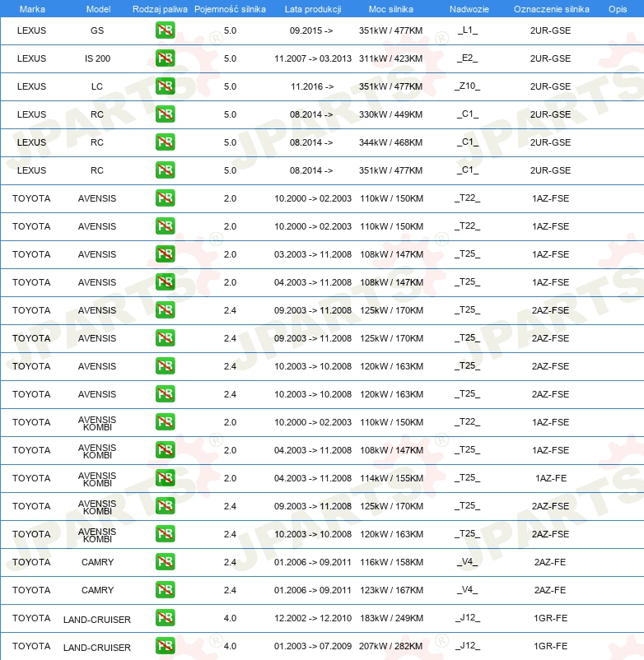Image resolution: width=644 pixels, height=660 pixels.
Task: Click the _E2_ body code
Action: (468, 58)
